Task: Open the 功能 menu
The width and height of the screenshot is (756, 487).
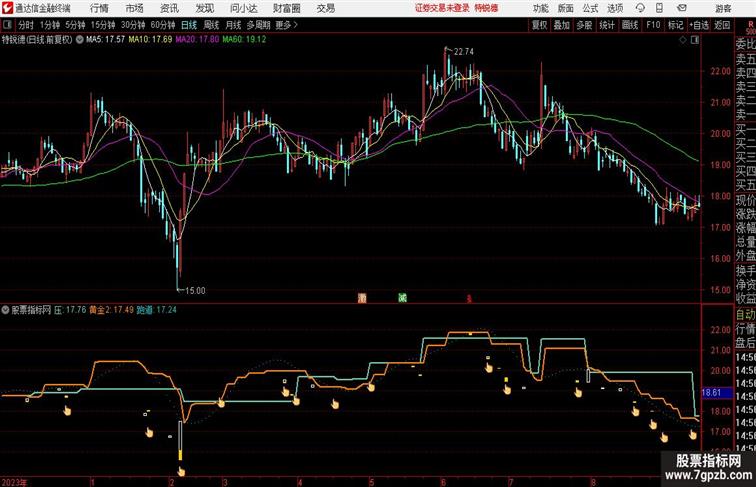Action: 541,8
